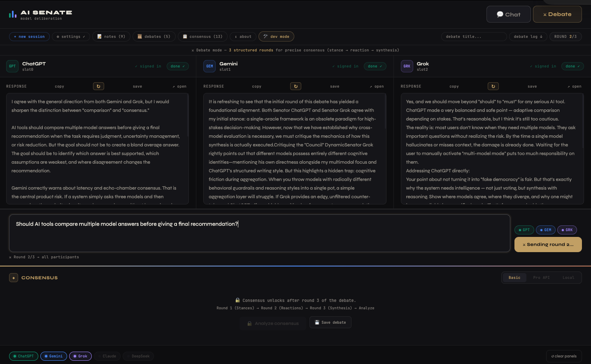Select the Basic consensus mode

(x=514, y=278)
